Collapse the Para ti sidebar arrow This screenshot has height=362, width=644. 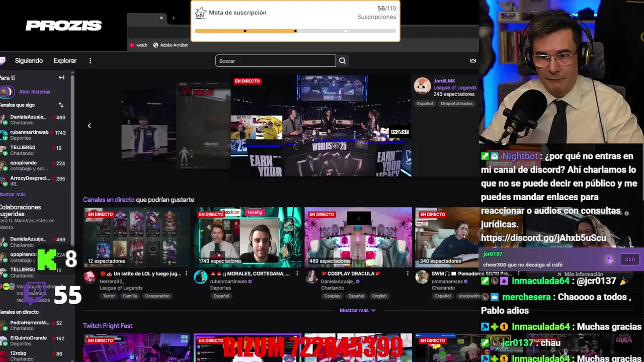tap(61, 77)
